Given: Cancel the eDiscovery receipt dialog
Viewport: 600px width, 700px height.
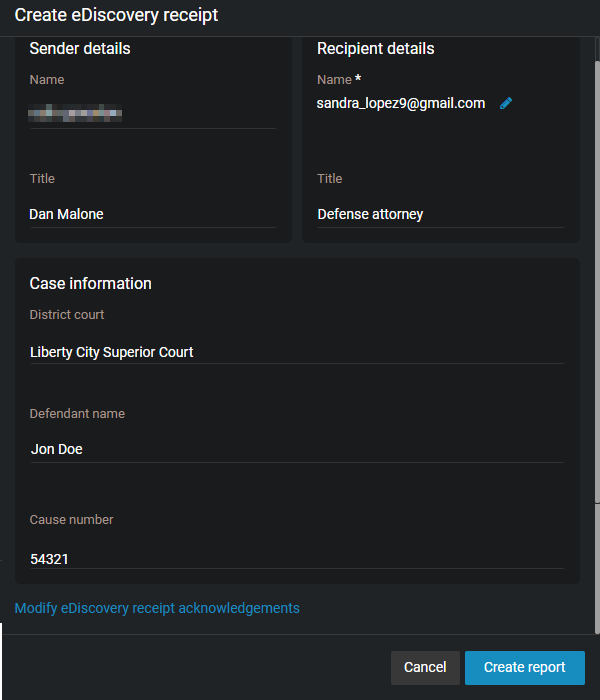Looking at the screenshot, I should click(425, 667).
